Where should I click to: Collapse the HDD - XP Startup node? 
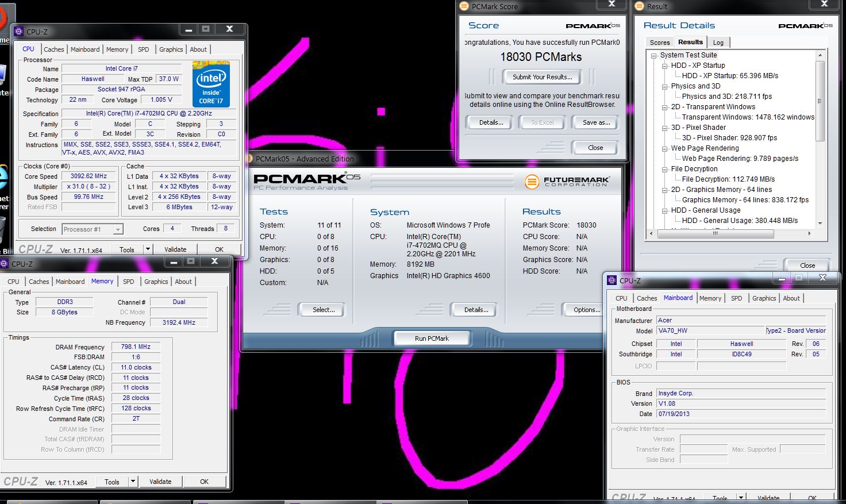[664, 66]
